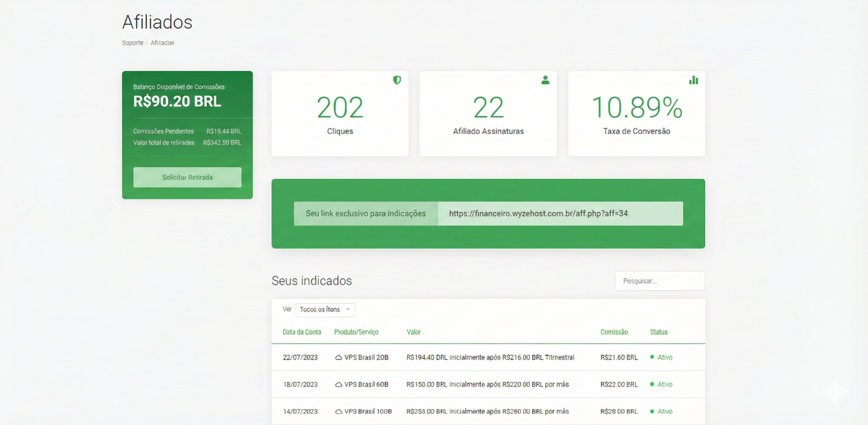868x425 pixels.
Task: Click the 14/07/2023 VP3 Brasil 100B row
Action: (487, 411)
